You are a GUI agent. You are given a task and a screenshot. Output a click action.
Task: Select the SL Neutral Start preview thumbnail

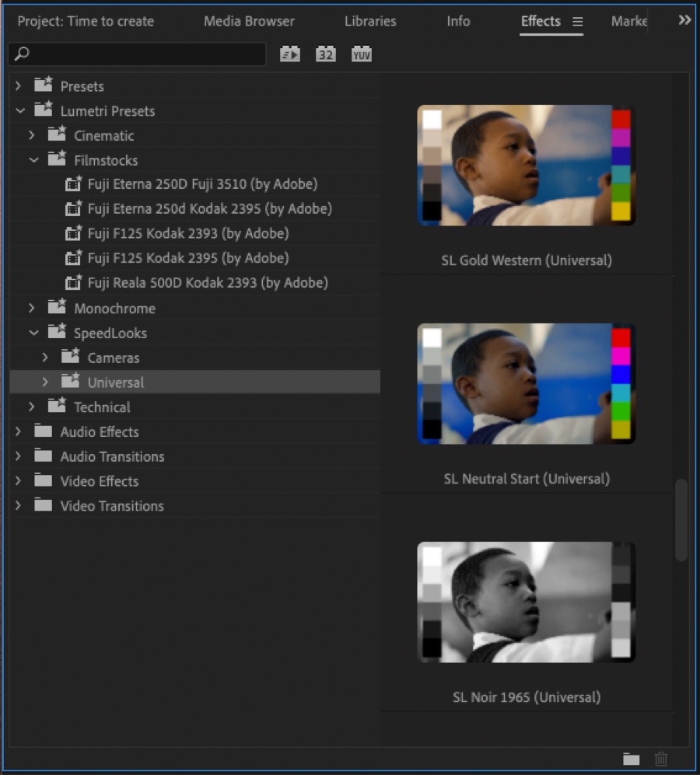coord(527,384)
